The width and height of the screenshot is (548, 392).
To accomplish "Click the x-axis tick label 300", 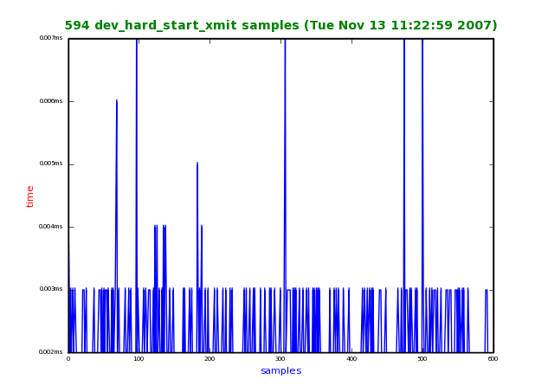I will pos(280,359).
